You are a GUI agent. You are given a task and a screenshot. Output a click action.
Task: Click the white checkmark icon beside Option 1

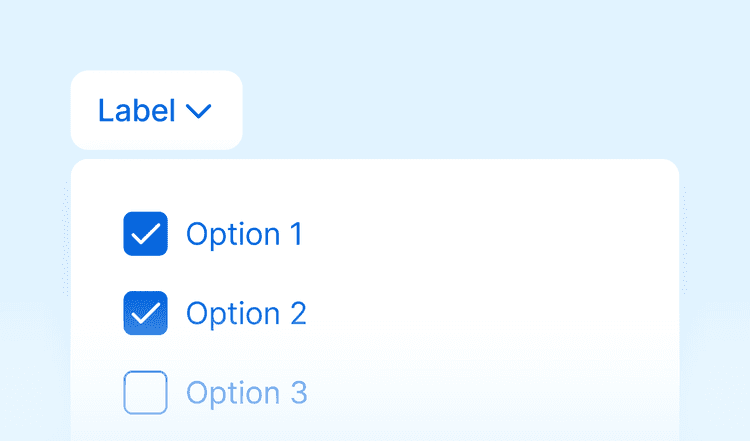click(145, 234)
